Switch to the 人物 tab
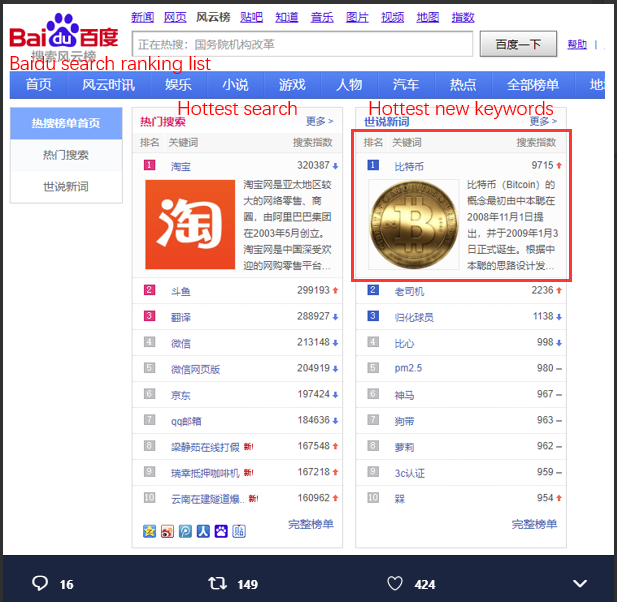Image resolution: width=617 pixels, height=602 pixels. click(349, 85)
